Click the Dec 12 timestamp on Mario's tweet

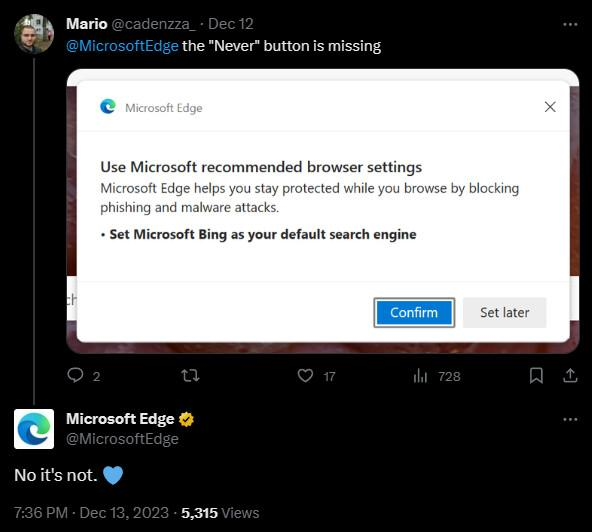point(231,24)
